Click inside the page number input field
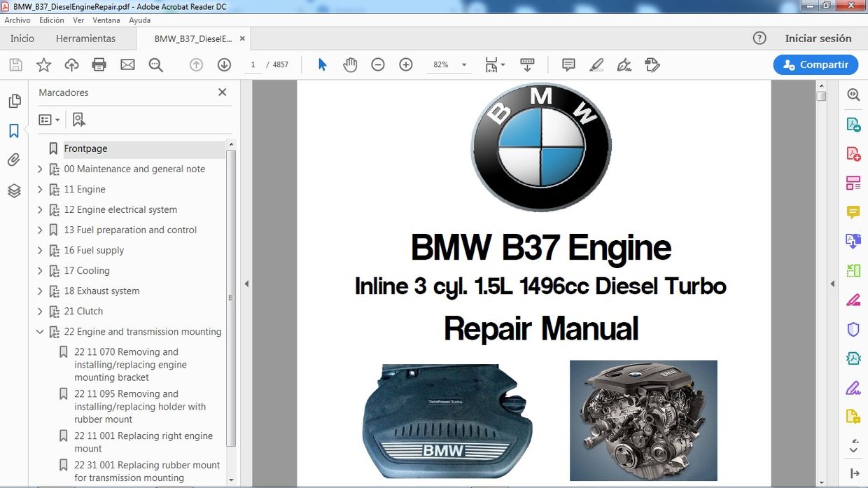Screen dimensions: 868x488 point(253,64)
